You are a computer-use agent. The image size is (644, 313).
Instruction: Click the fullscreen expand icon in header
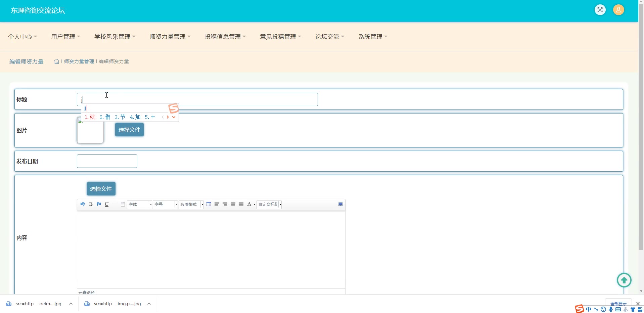[x=600, y=10]
